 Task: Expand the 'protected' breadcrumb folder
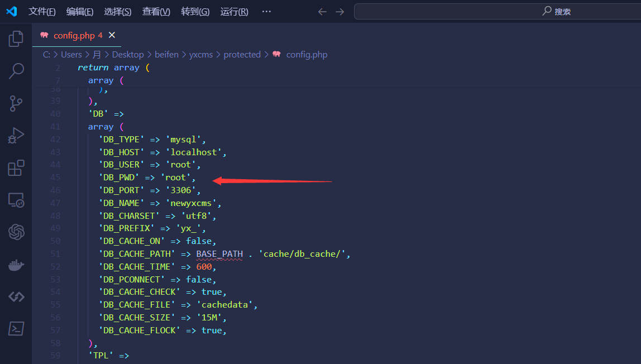coord(242,55)
